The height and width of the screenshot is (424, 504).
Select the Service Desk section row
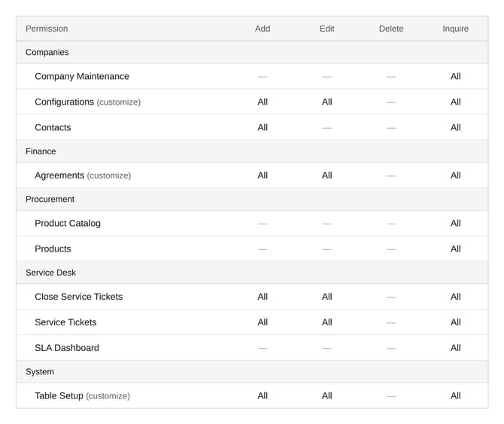click(252, 273)
